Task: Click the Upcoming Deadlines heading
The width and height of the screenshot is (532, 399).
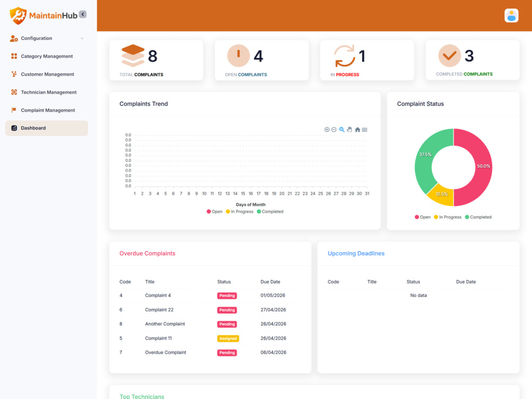Action: [x=356, y=253]
